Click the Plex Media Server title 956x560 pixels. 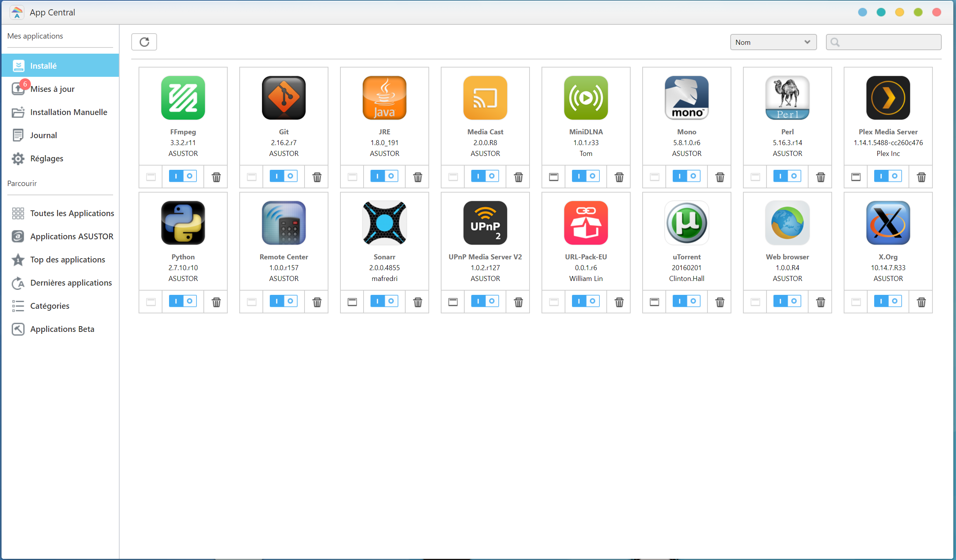pos(888,132)
